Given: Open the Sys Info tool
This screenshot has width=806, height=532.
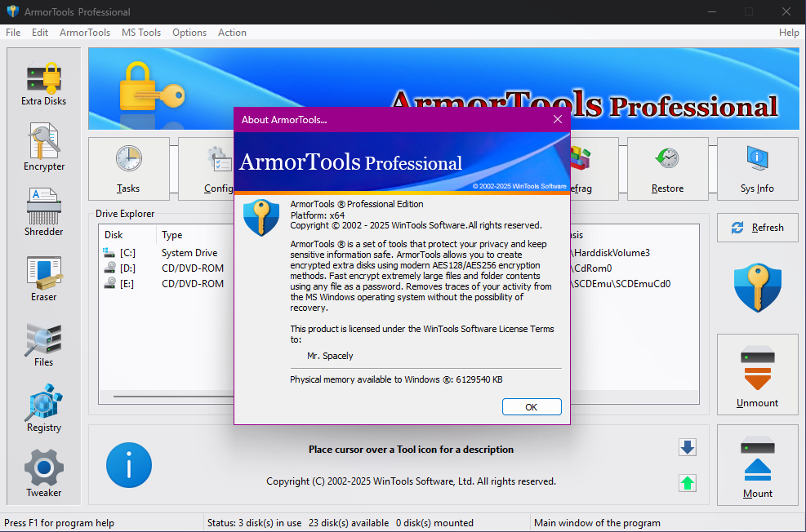Looking at the screenshot, I should pos(757,168).
